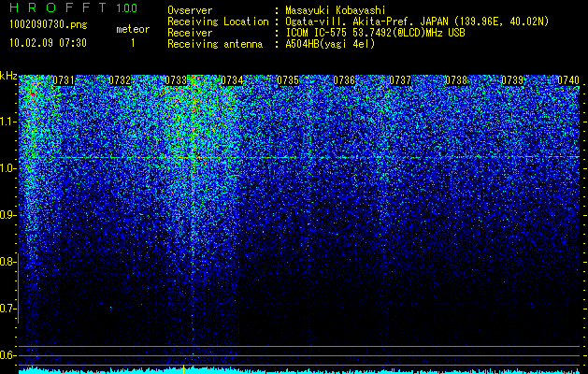Click the cyan intensity graph at bottom

coord(299,370)
